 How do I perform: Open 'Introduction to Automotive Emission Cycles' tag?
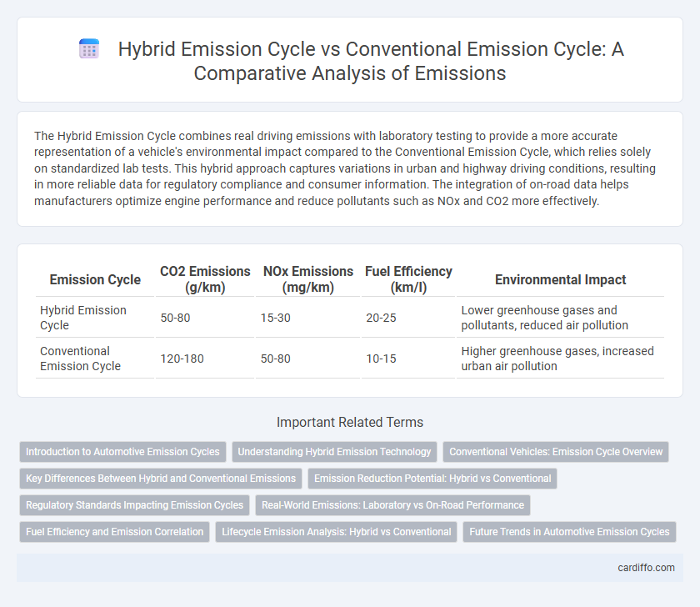(x=122, y=452)
